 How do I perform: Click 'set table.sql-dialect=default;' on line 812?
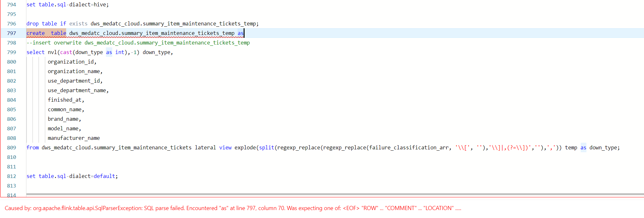pyautogui.click(x=72, y=176)
